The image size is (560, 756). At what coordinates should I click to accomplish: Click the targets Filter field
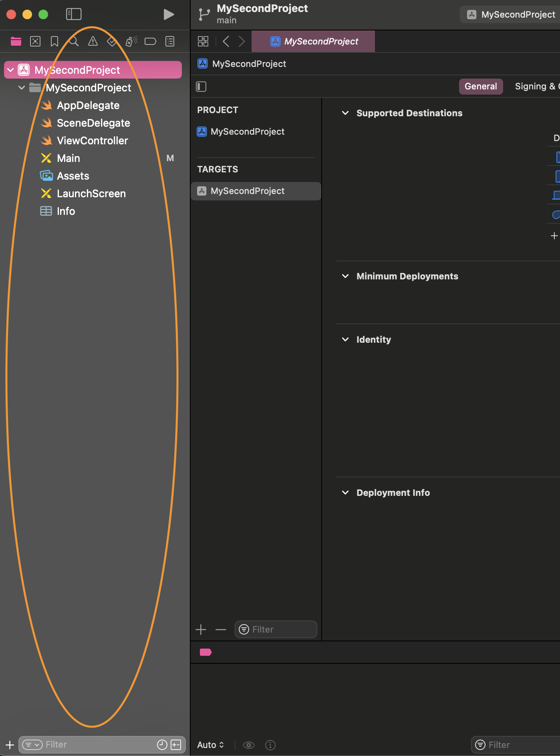(276, 629)
